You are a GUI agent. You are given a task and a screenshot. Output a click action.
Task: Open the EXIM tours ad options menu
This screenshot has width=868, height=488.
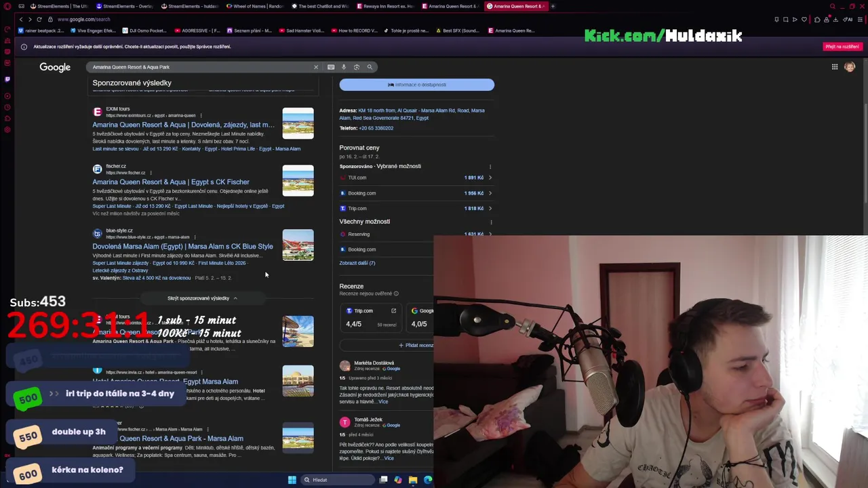coord(201,116)
